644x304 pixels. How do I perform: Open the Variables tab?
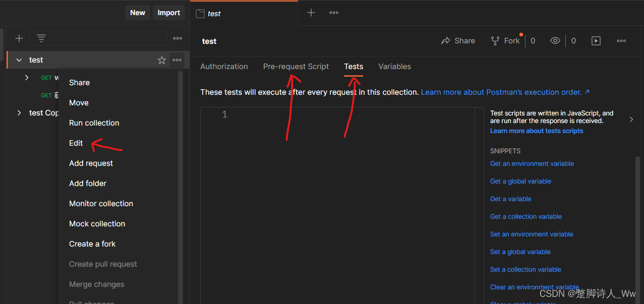tap(394, 67)
